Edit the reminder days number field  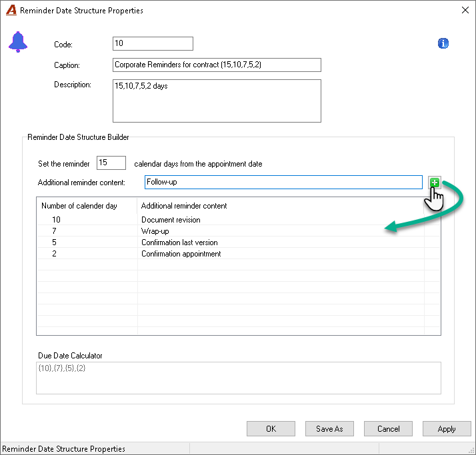(x=111, y=163)
